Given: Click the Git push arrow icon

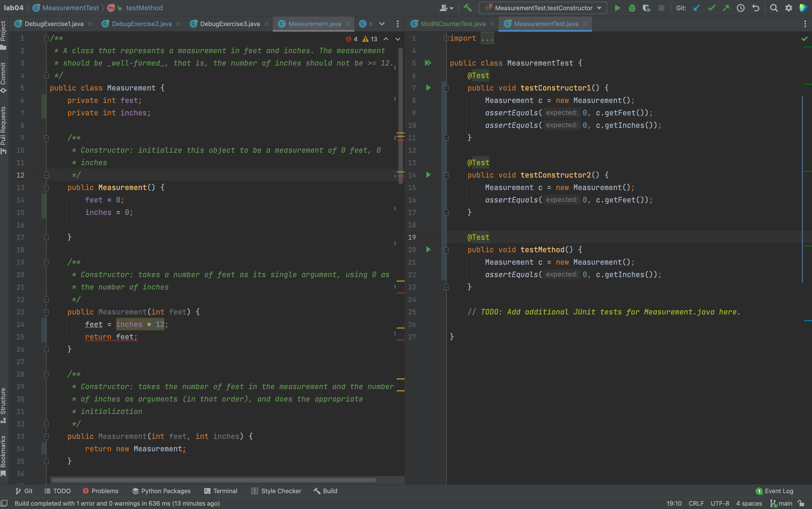Looking at the screenshot, I should point(726,8).
